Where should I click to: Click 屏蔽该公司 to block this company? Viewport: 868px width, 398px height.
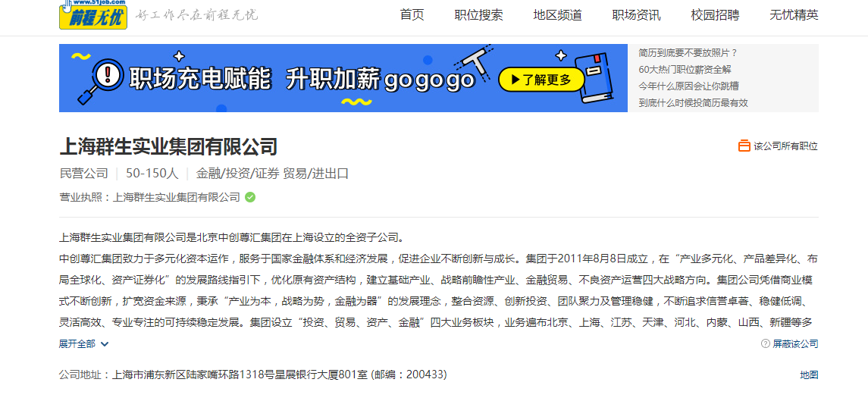795,343
